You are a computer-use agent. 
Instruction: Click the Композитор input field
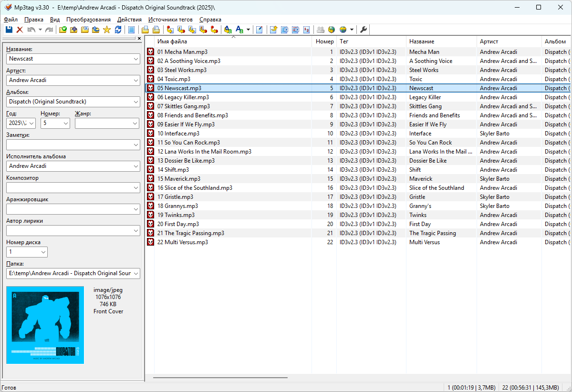coord(68,187)
